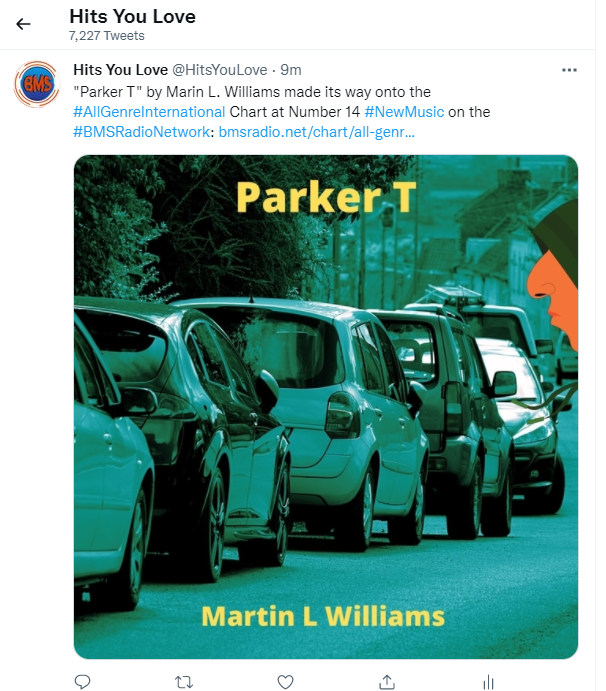Open the #NewMusic hashtag link

(404, 112)
